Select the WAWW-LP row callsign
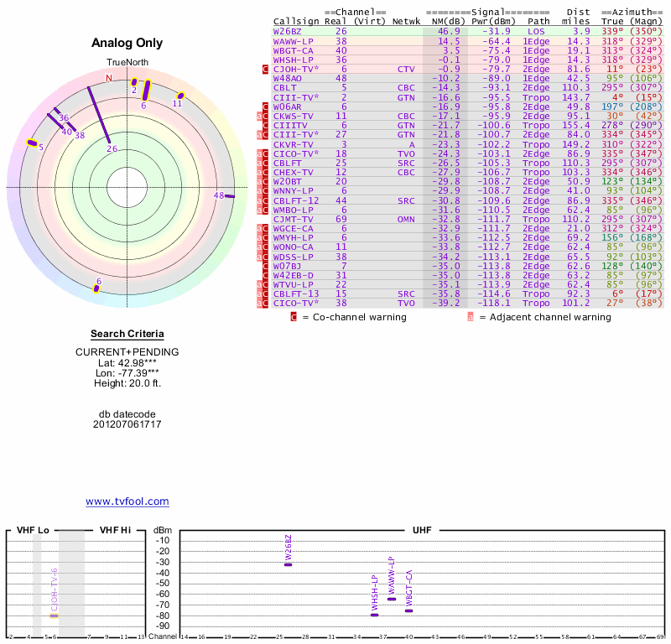 pyautogui.click(x=292, y=40)
